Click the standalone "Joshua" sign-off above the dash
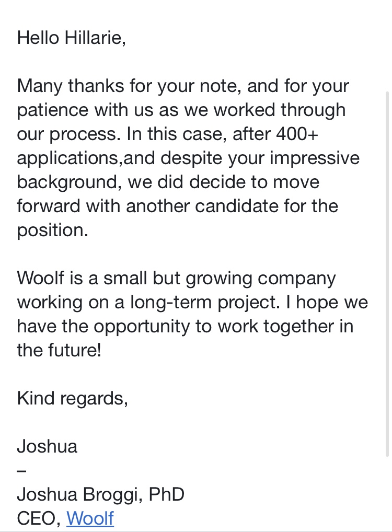The height and width of the screenshot is (532, 392). click(x=47, y=446)
